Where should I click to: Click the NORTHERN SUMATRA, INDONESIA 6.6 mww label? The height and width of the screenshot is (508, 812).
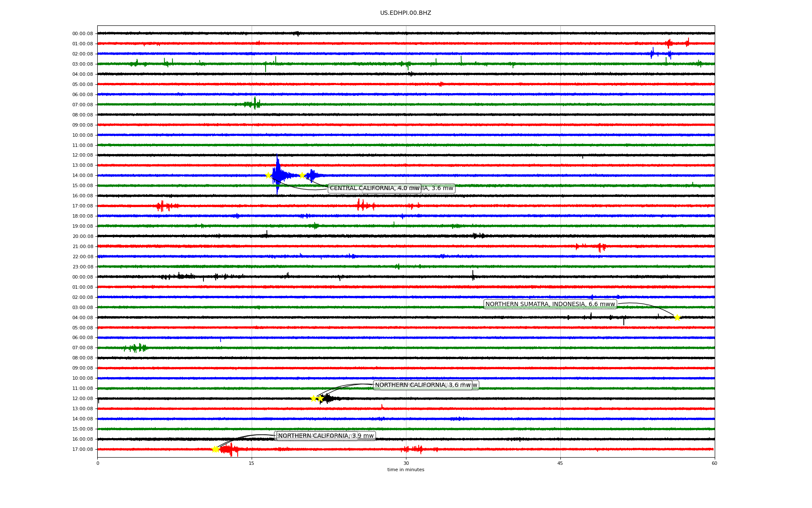click(x=550, y=304)
